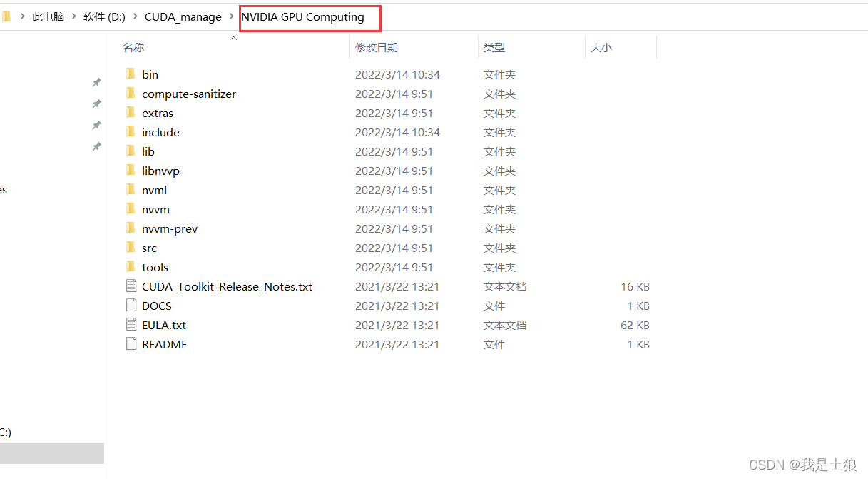The width and height of the screenshot is (868, 479).
Task: Select the compute-sanitizer folder name
Action: tap(189, 94)
